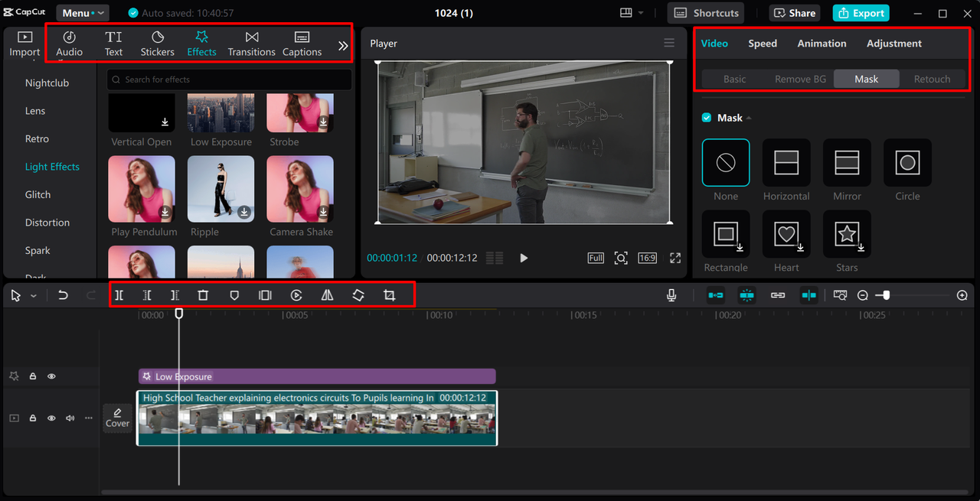Screen dimensions: 980x501
Task: Select the Heart mask
Action: tap(786, 234)
